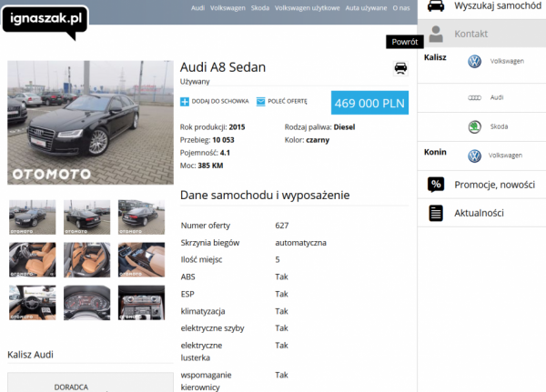Select Kolor value czarny

click(318, 140)
